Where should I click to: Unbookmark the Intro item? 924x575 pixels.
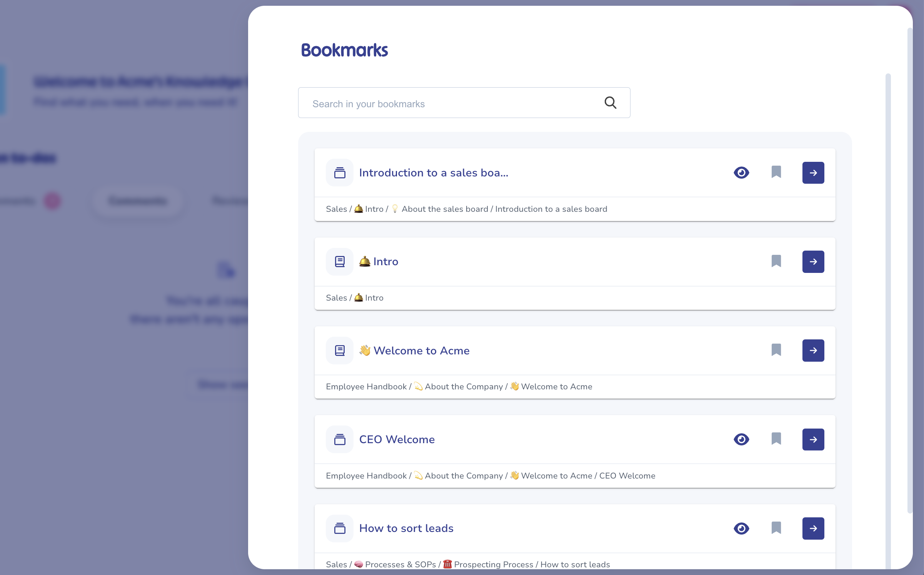tap(776, 261)
